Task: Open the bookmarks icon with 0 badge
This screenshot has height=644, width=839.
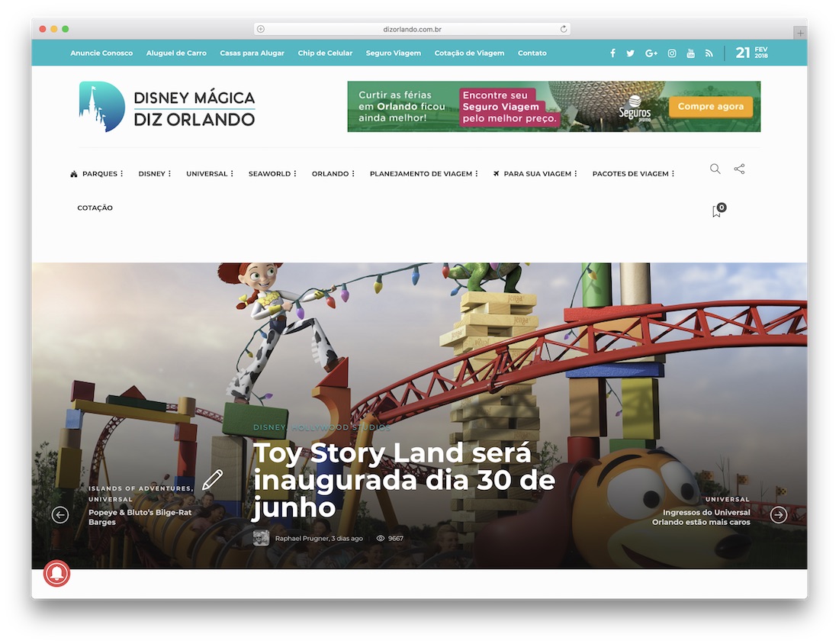Action: click(x=718, y=211)
